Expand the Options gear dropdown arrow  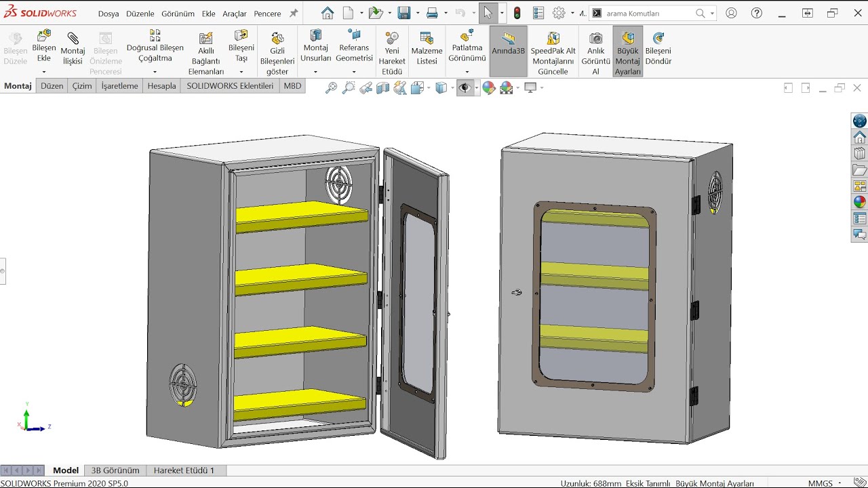pyautogui.click(x=572, y=13)
